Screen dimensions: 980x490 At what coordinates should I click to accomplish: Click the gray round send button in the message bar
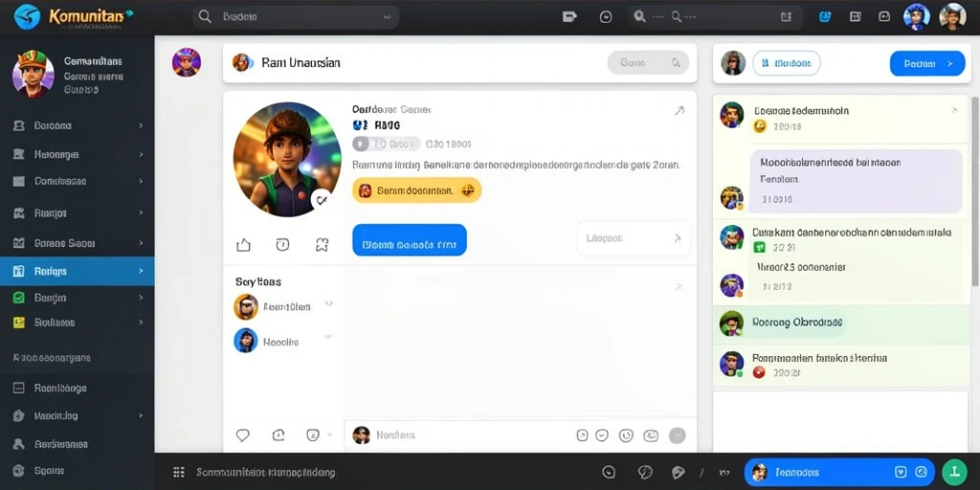point(678,435)
